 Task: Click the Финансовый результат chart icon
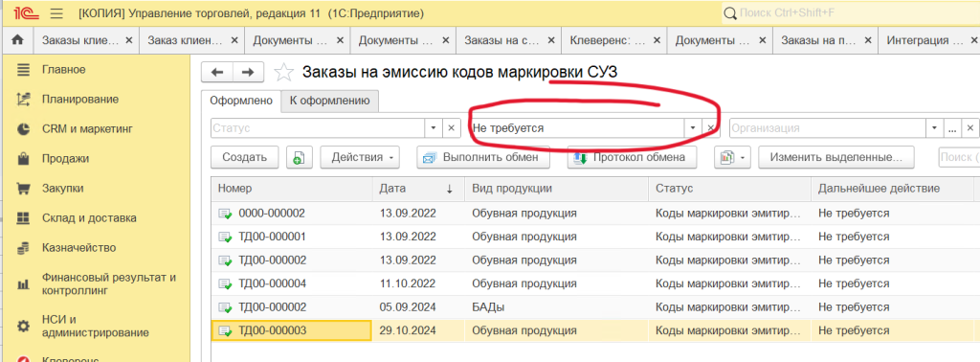coord(23,284)
